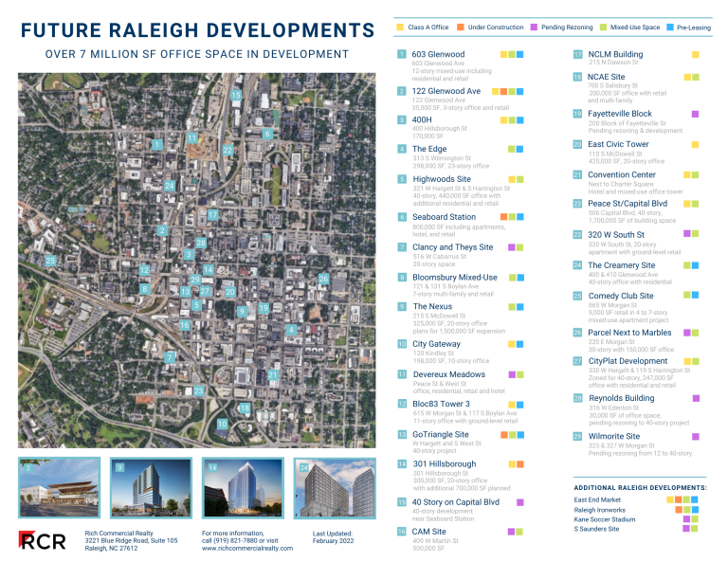Open the www.richcommercialrealty.com website link
Screen dimensions: 728x562
pos(246,548)
